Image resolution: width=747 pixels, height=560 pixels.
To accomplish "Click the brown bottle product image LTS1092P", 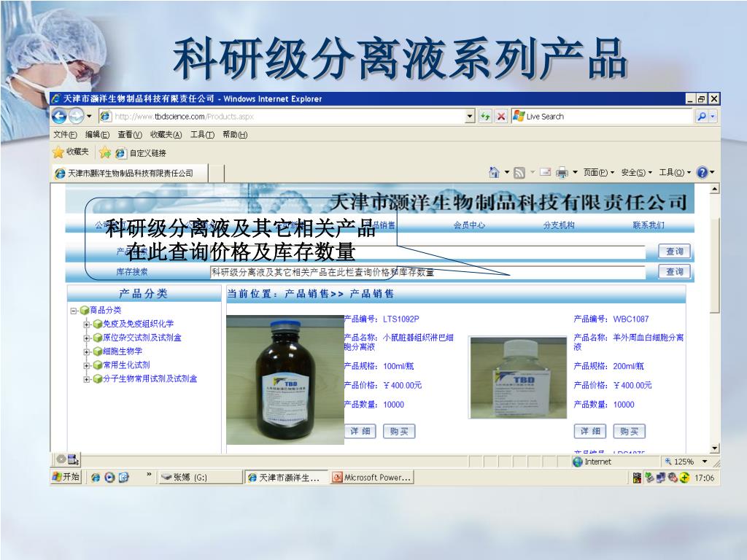I will pos(285,379).
